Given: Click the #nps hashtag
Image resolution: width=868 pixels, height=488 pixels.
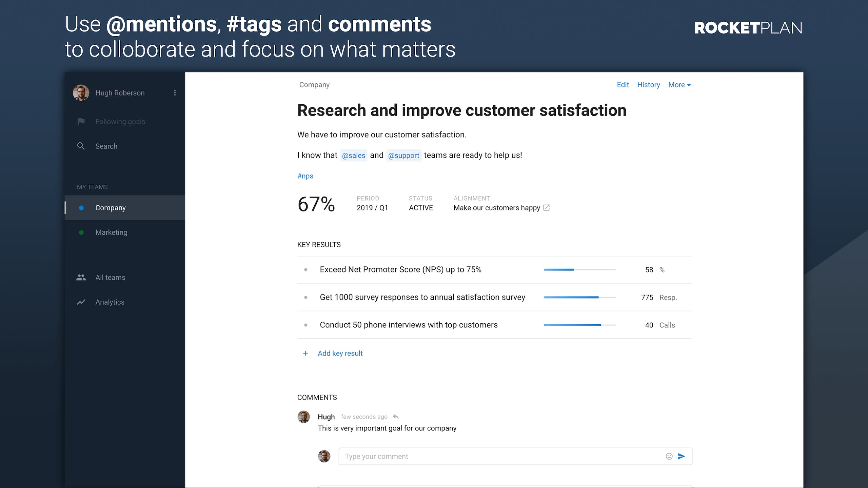Looking at the screenshot, I should click(305, 176).
